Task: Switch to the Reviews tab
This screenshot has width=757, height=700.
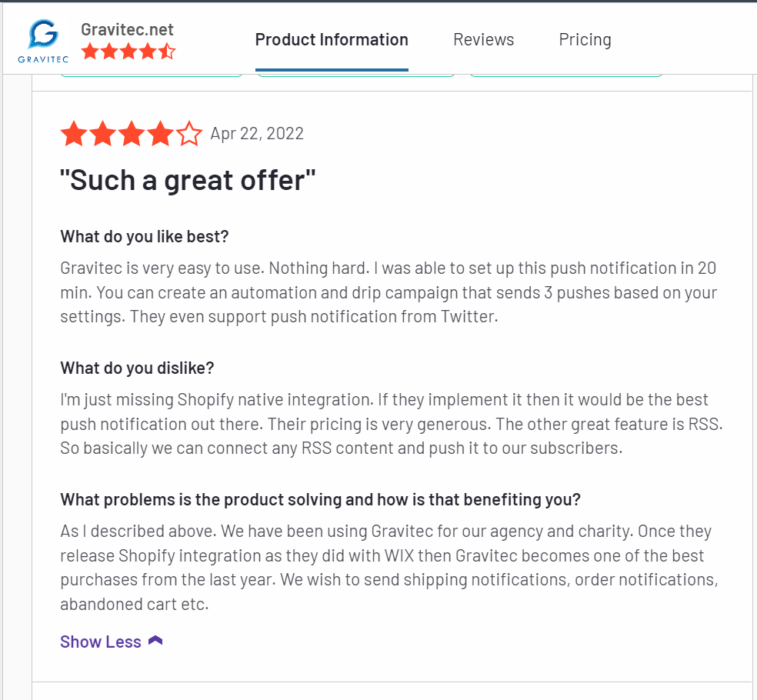Action: click(x=483, y=39)
